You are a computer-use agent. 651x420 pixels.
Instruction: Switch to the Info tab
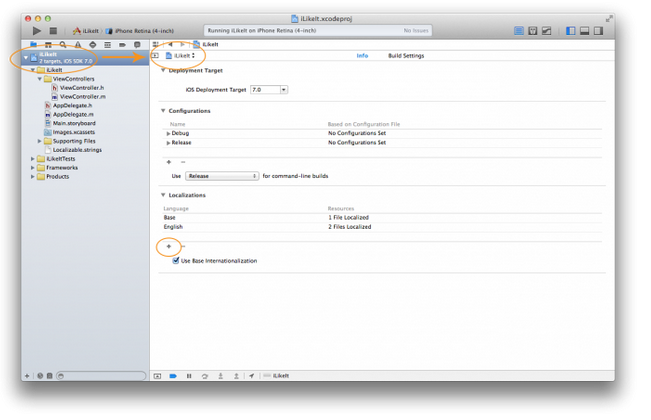pos(362,56)
